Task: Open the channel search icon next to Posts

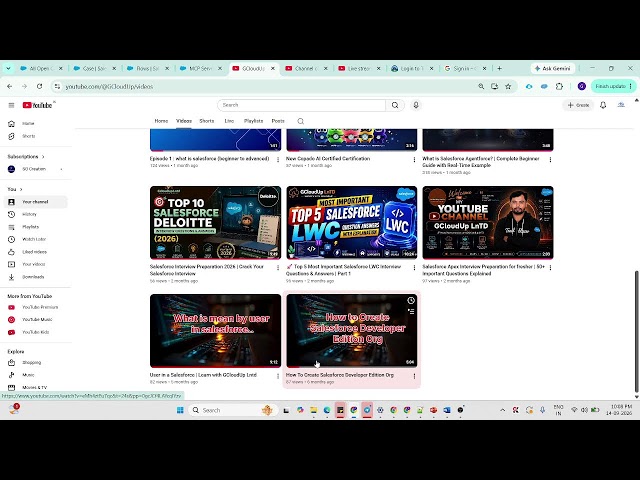Action: (x=301, y=121)
